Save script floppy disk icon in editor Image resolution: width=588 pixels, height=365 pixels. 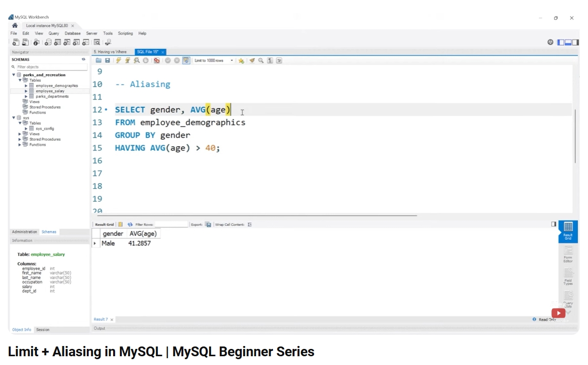pos(108,60)
